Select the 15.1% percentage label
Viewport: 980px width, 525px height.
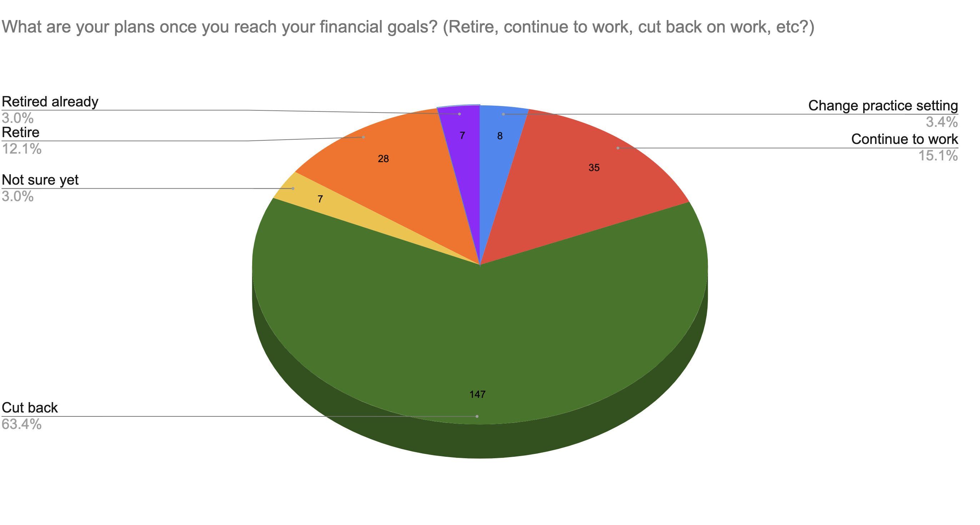938,156
